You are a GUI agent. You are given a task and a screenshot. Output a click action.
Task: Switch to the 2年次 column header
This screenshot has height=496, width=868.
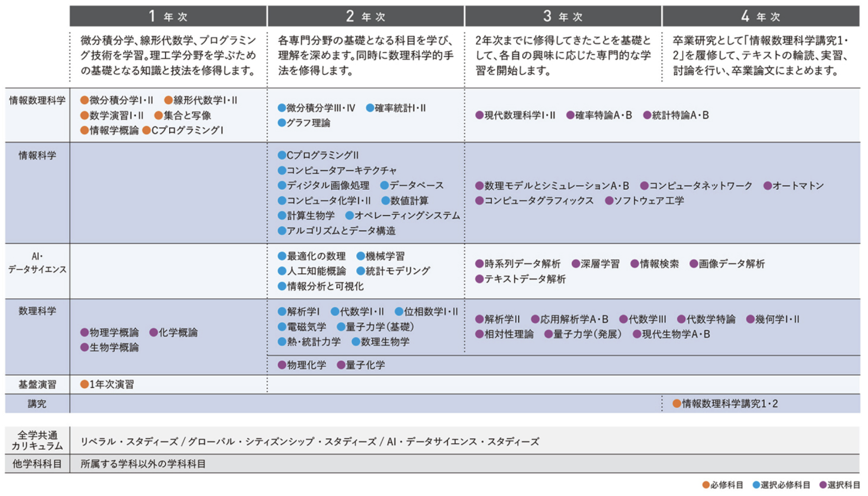pyautogui.click(x=366, y=16)
